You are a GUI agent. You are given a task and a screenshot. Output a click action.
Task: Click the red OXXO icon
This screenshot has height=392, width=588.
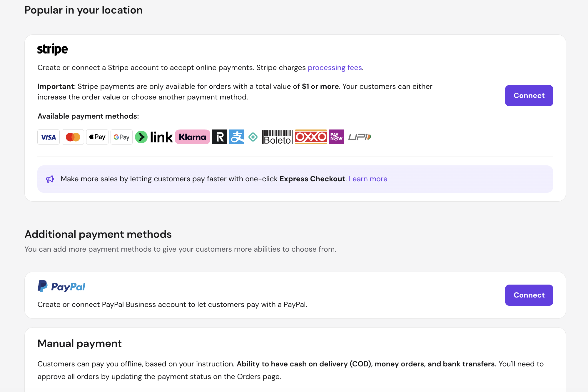pos(311,137)
